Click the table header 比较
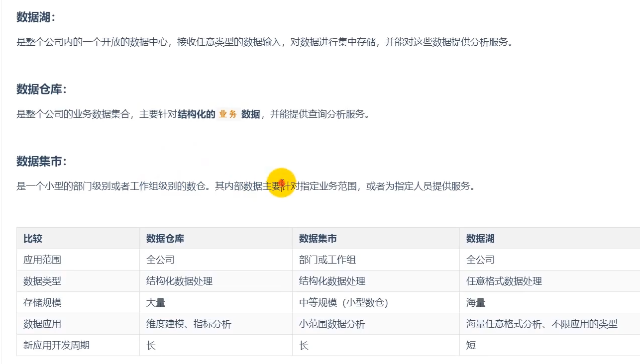Viewport: 640px width, 364px height. pos(33,239)
